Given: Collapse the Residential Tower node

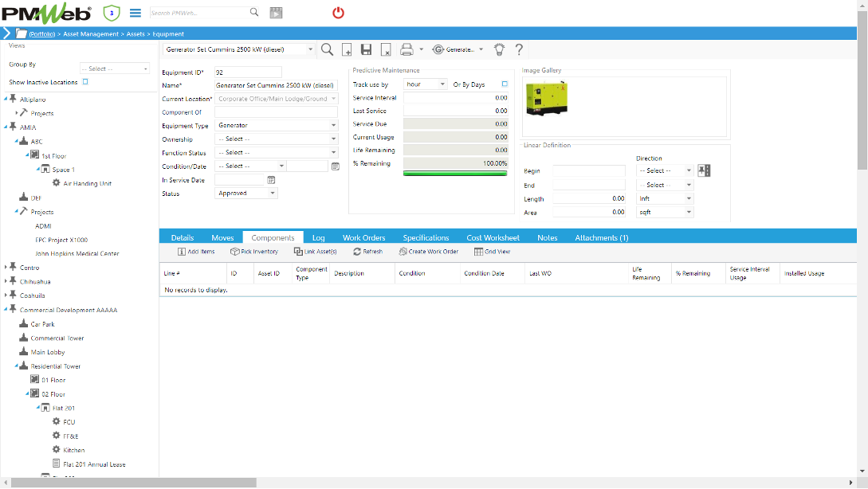Looking at the screenshot, I should (x=16, y=366).
